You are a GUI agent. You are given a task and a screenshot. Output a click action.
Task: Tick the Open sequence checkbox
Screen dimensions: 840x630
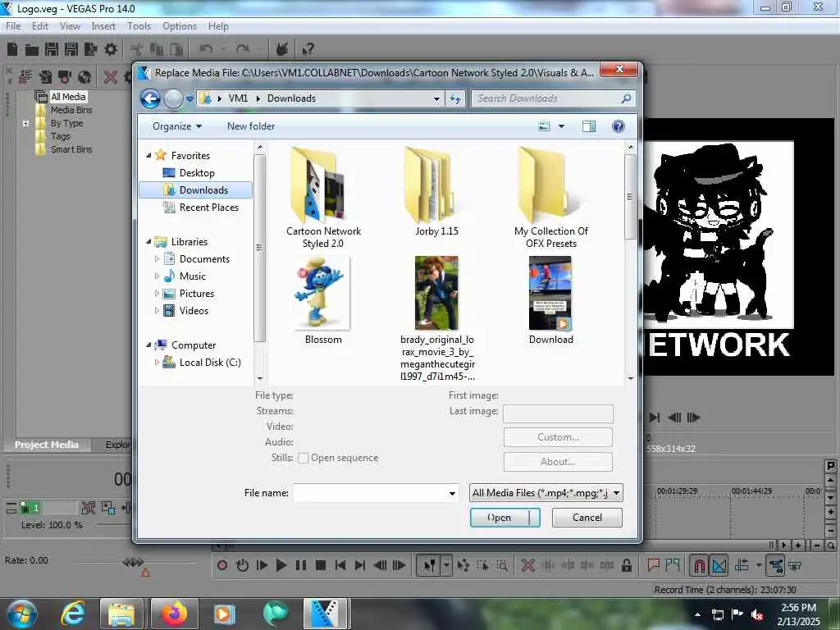(x=304, y=458)
